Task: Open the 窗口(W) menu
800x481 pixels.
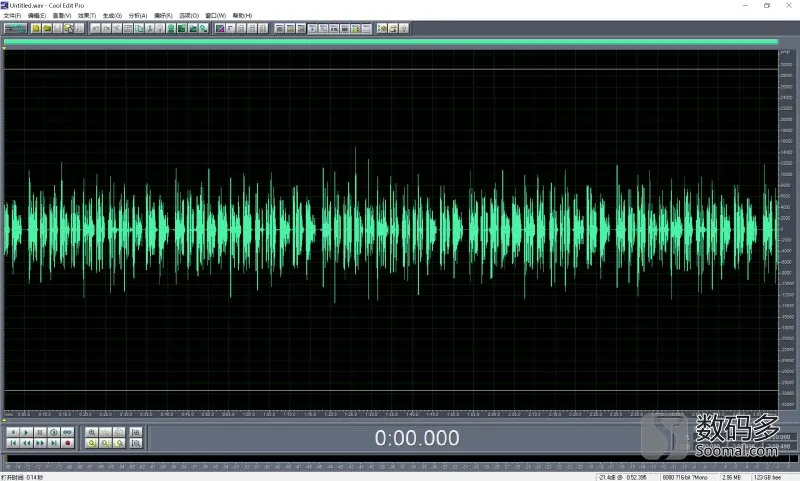Action: 215,15
